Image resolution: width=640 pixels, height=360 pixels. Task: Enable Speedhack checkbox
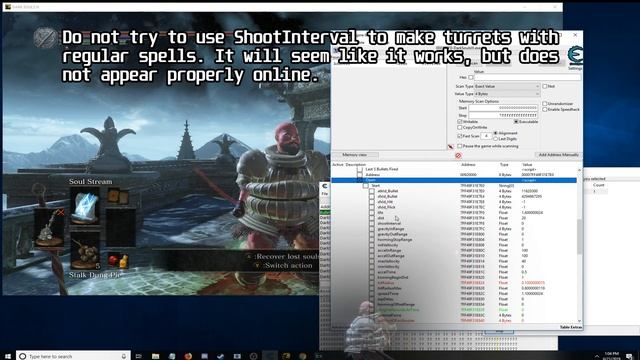click(x=544, y=109)
